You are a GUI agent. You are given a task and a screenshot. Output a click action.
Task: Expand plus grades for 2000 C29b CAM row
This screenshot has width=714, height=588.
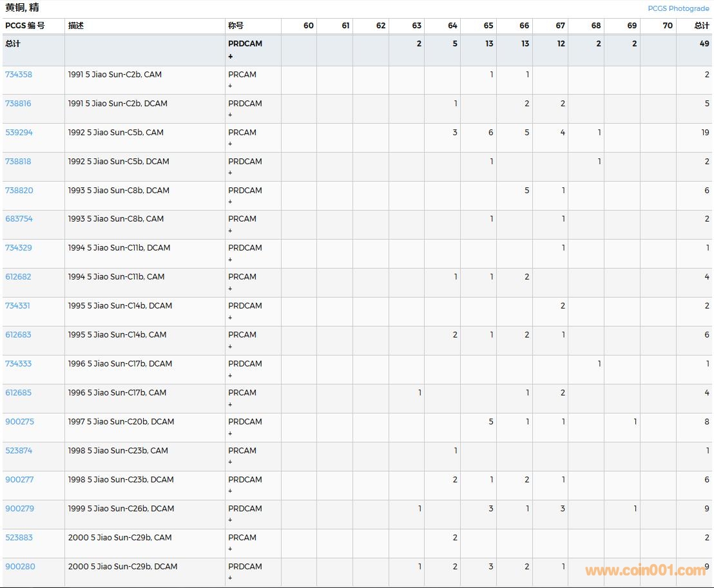(230, 549)
